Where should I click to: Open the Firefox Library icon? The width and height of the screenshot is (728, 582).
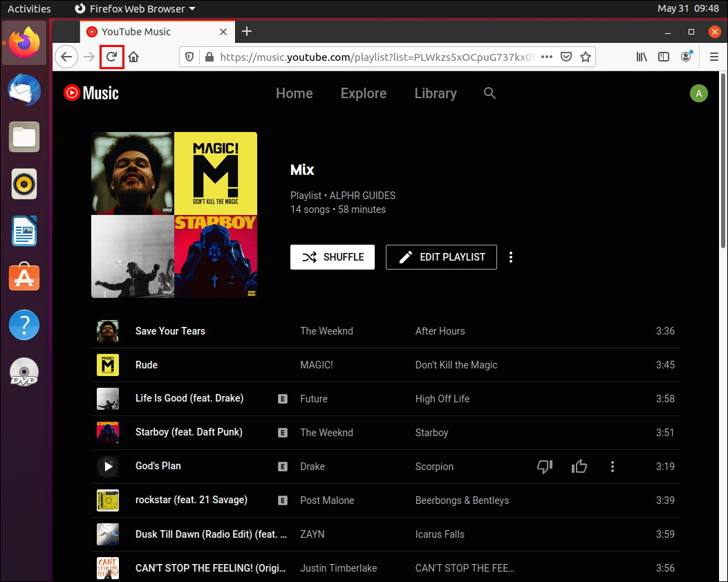click(642, 57)
